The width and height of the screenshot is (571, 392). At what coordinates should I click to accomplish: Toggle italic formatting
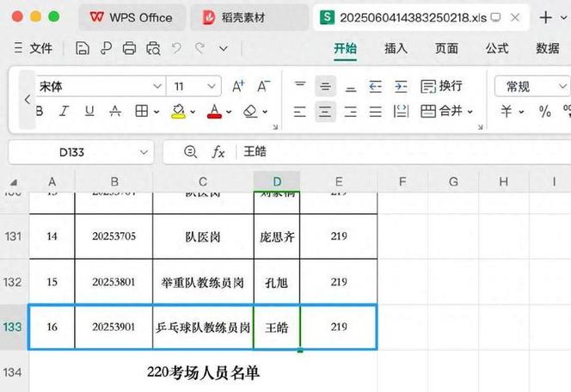click(64, 111)
